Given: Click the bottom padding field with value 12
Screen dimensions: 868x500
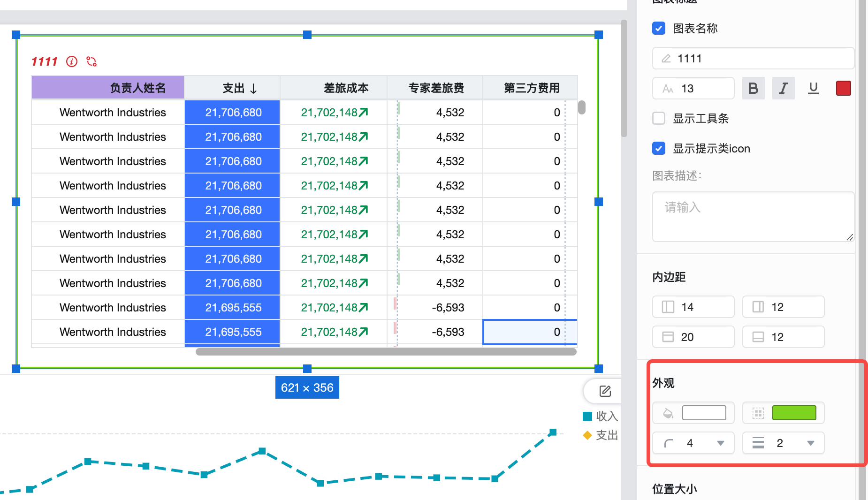Looking at the screenshot, I should pyautogui.click(x=784, y=337).
